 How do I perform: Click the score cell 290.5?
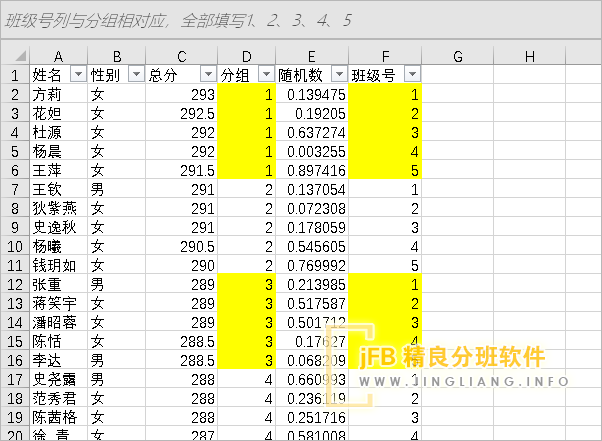(182, 246)
